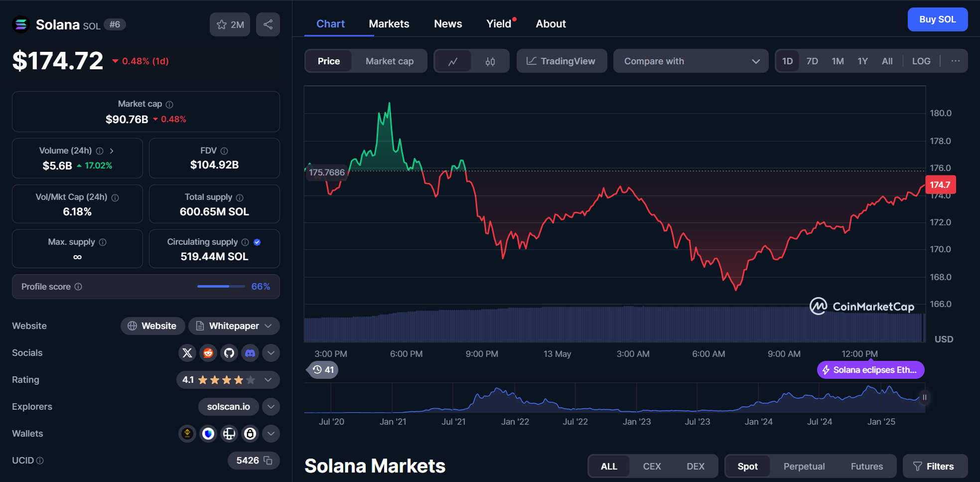
Task: Open the Compare with dropdown
Action: (691, 61)
